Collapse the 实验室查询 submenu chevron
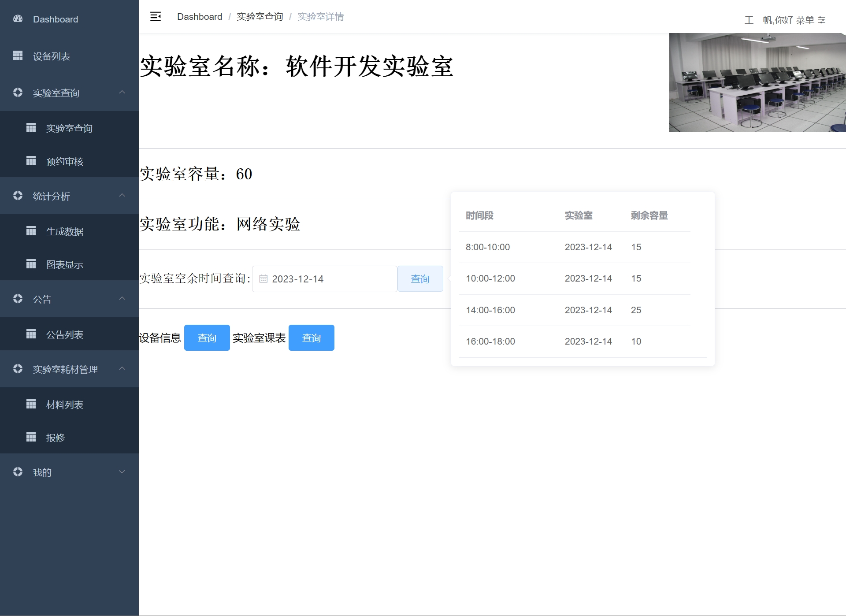The image size is (846, 616). pyautogui.click(x=122, y=92)
